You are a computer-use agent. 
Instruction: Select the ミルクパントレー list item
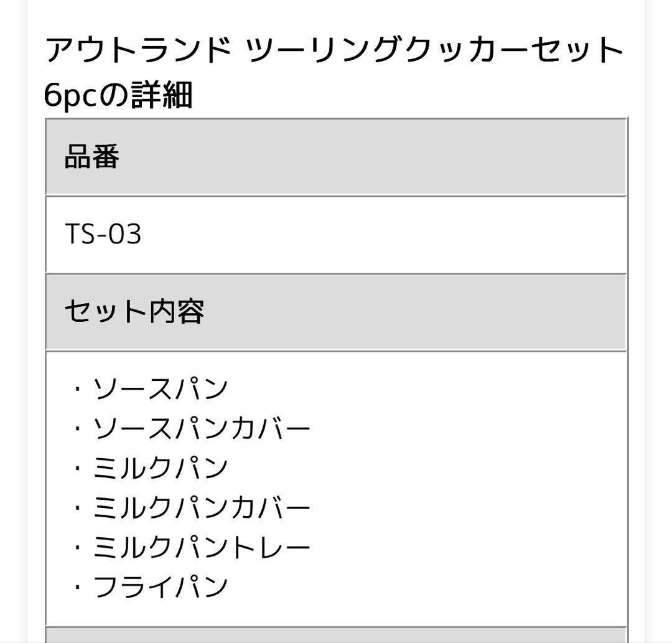pyautogui.click(x=201, y=548)
